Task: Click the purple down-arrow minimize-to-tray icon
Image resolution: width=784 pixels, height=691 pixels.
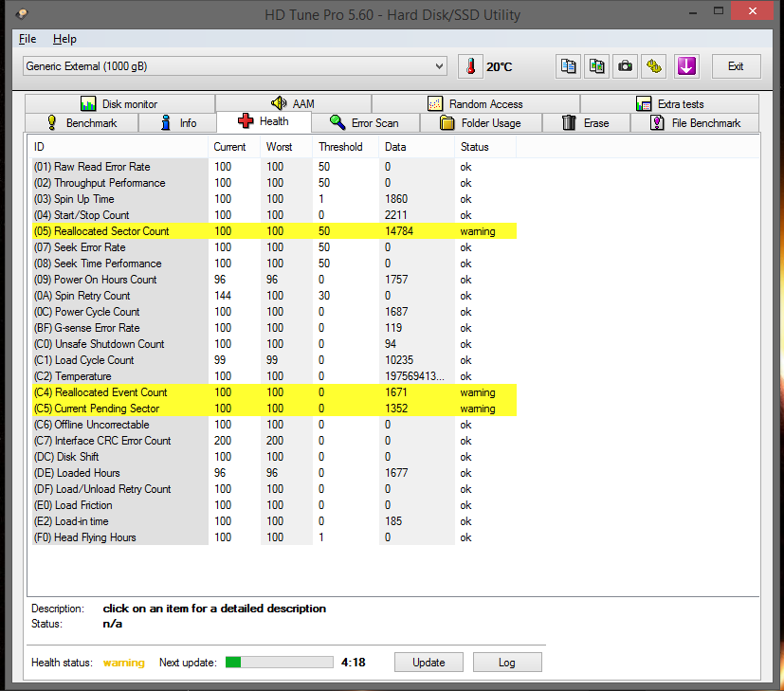Action: pos(686,66)
